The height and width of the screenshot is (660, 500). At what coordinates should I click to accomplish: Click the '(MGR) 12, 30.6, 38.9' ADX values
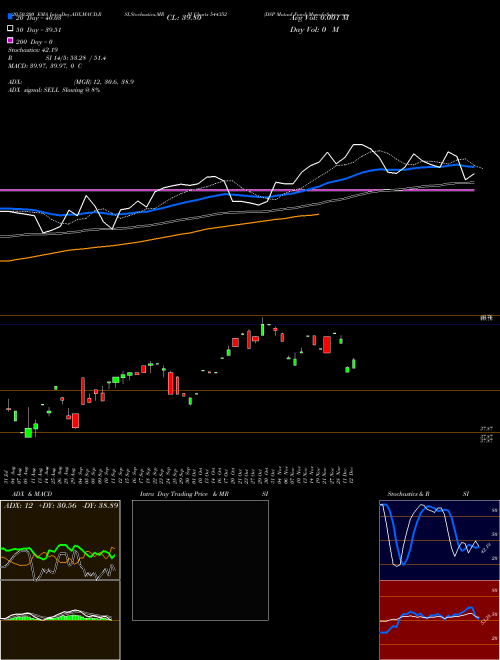(x=104, y=82)
